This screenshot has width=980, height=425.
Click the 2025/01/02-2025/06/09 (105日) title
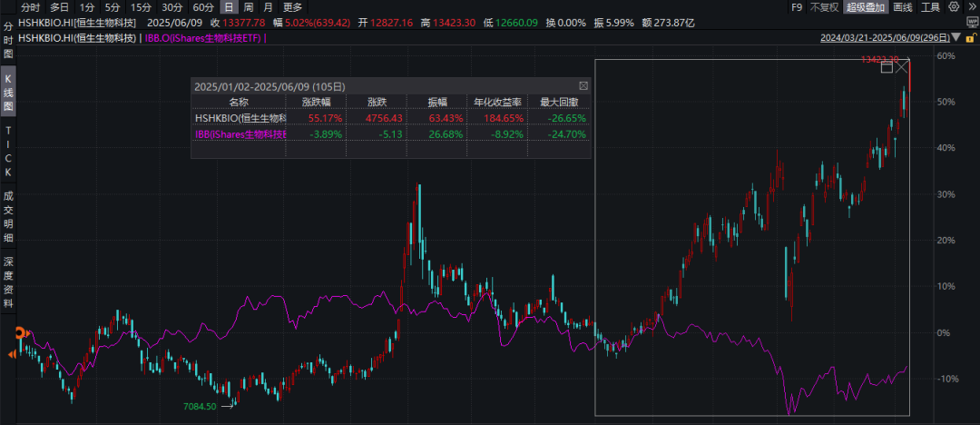pyautogui.click(x=269, y=85)
